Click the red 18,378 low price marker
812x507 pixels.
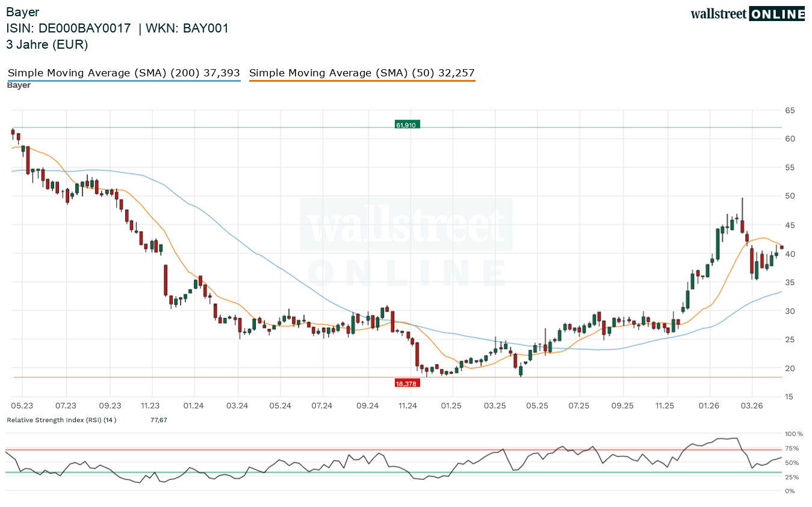(407, 383)
